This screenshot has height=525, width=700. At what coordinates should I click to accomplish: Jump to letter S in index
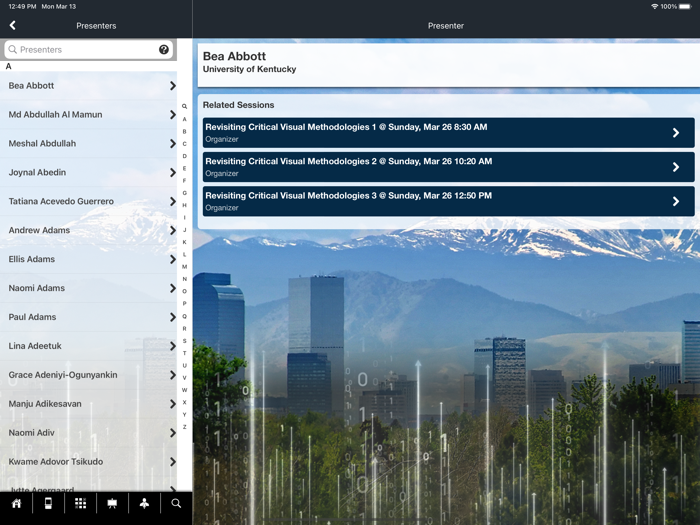coord(184,341)
